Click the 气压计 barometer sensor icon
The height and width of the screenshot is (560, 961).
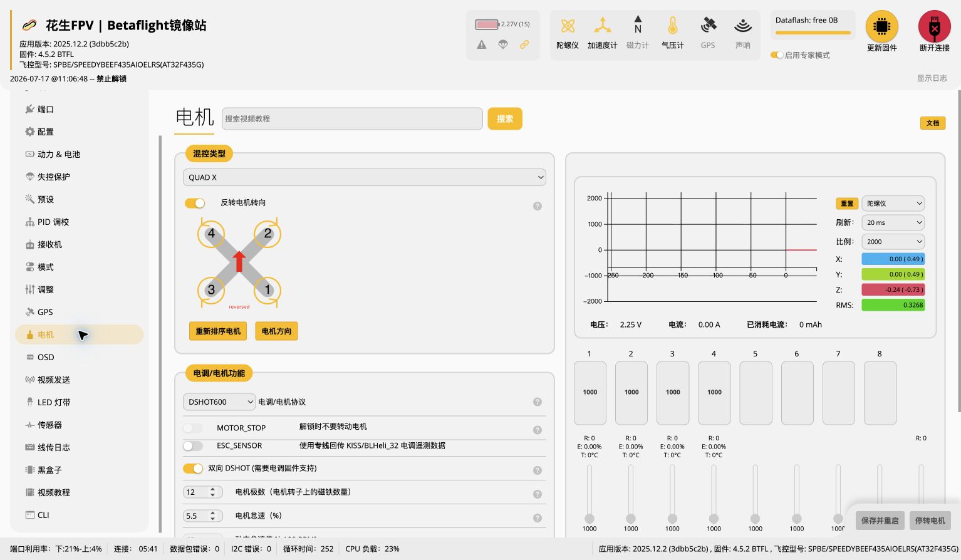(x=672, y=26)
